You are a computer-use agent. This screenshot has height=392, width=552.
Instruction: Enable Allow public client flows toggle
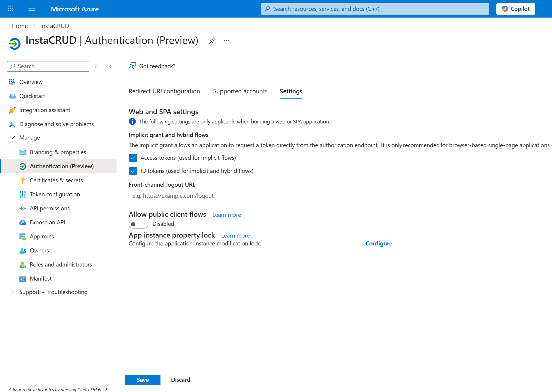(x=138, y=224)
